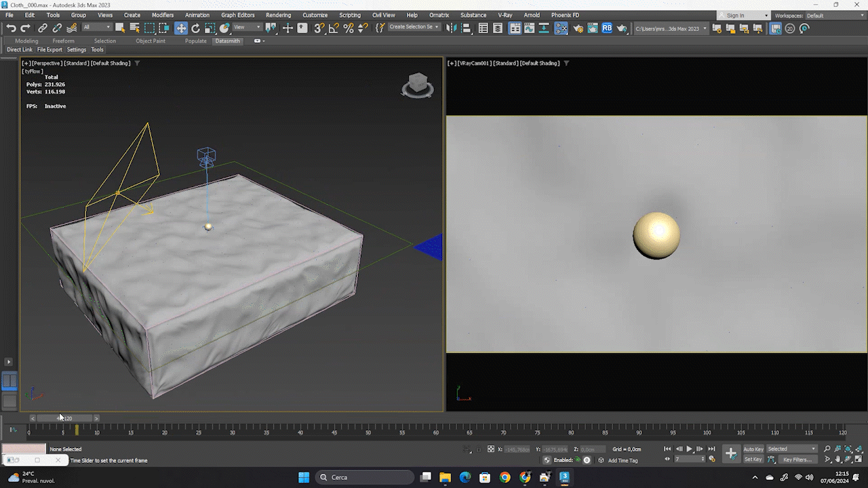Click the Mirror tool icon
This screenshot has height=488, width=868.
pos(450,28)
